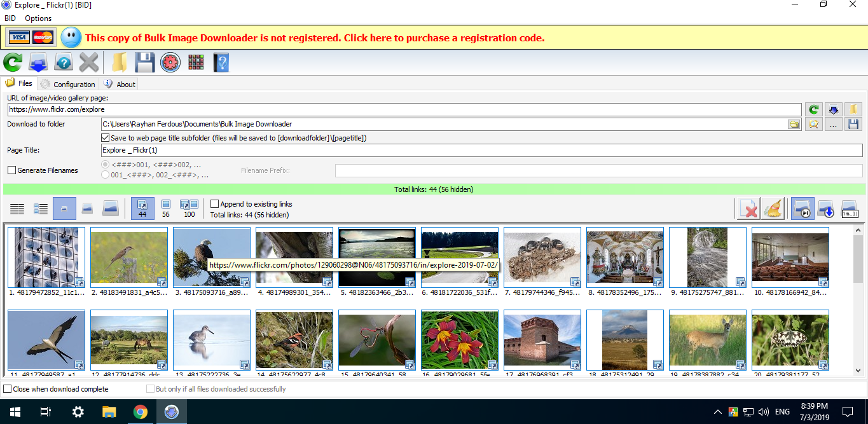This screenshot has width=868, height=424.
Task: Open File Explorer on the taskbar
Action: tap(109, 412)
